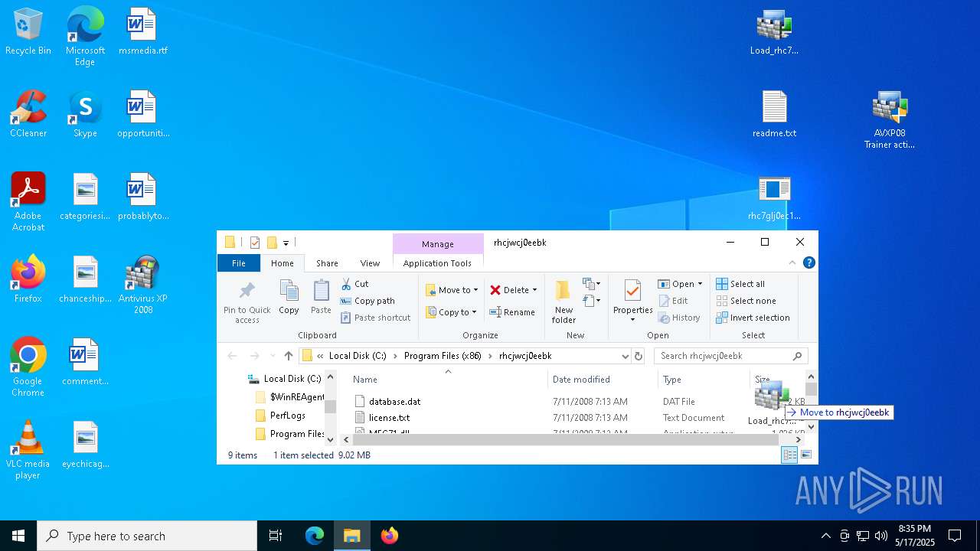980x551 pixels.
Task: Open the Delete options dropdown arrow
Action: coord(534,290)
